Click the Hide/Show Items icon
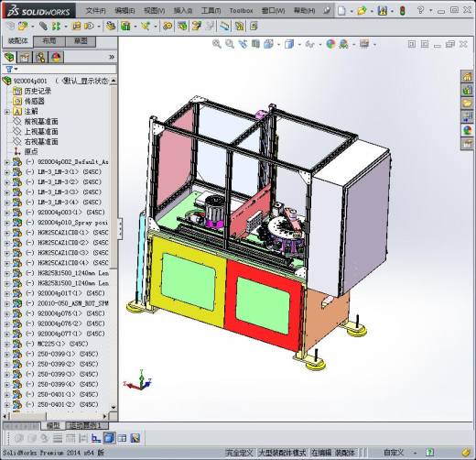Screen dimensions: 476x460 pos(310,44)
